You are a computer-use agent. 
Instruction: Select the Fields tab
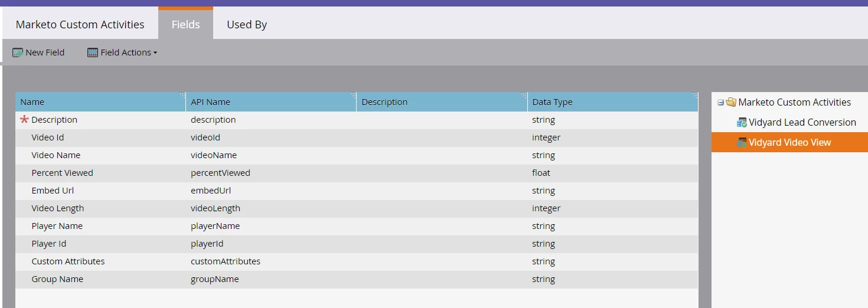click(x=185, y=25)
